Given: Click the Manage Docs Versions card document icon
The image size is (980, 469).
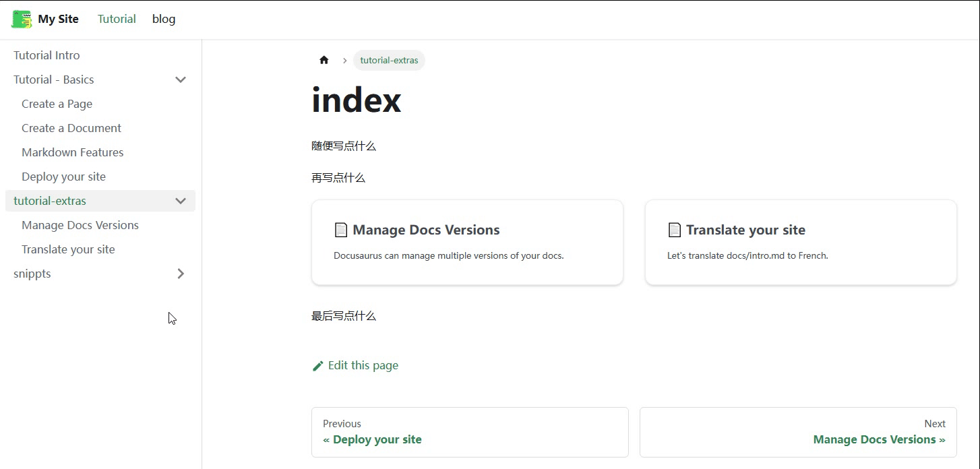Looking at the screenshot, I should coord(341,230).
